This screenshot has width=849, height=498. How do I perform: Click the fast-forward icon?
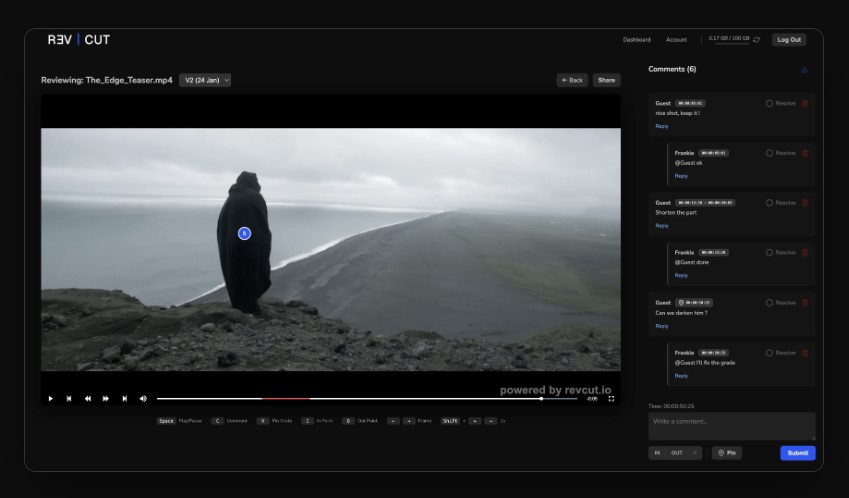point(106,399)
